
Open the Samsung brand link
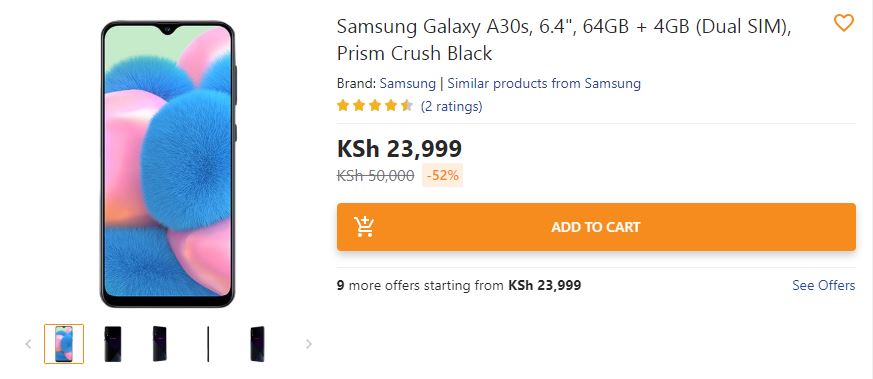(408, 83)
